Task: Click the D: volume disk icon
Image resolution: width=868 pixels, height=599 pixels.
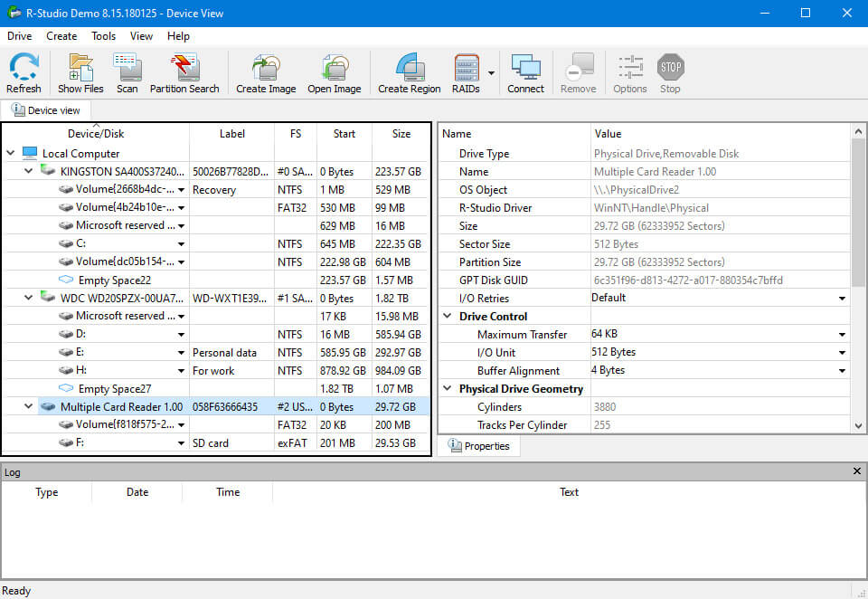Action: (x=66, y=334)
